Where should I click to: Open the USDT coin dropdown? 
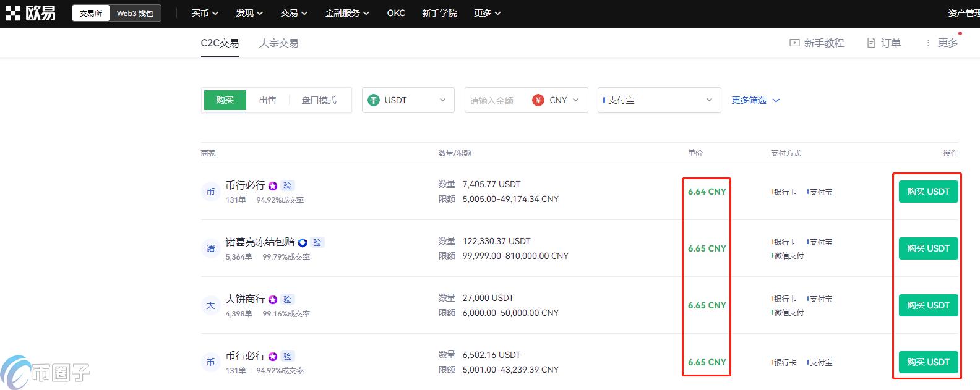point(408,100)
